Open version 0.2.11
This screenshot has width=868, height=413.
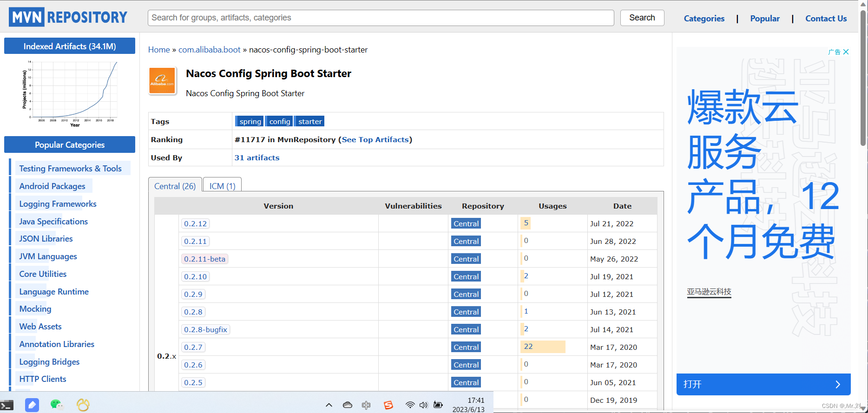point(195,241)
